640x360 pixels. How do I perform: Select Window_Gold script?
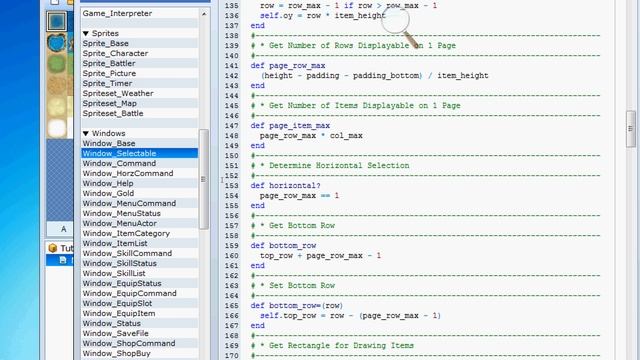tap(140, 193)
